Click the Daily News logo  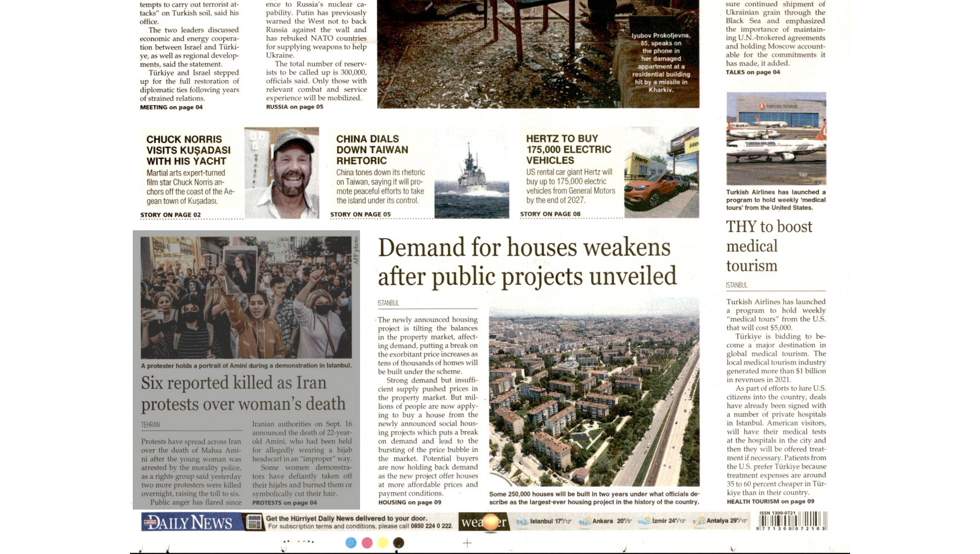[188, 522]
